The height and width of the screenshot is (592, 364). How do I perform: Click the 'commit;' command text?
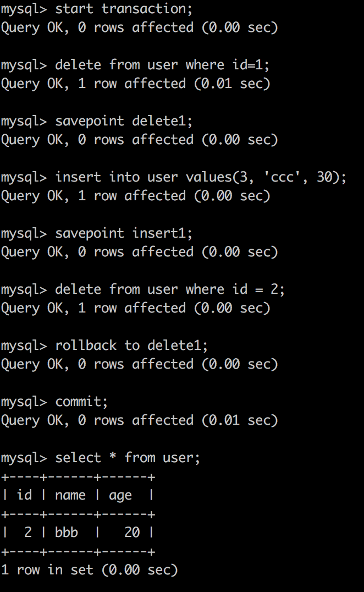82,402
